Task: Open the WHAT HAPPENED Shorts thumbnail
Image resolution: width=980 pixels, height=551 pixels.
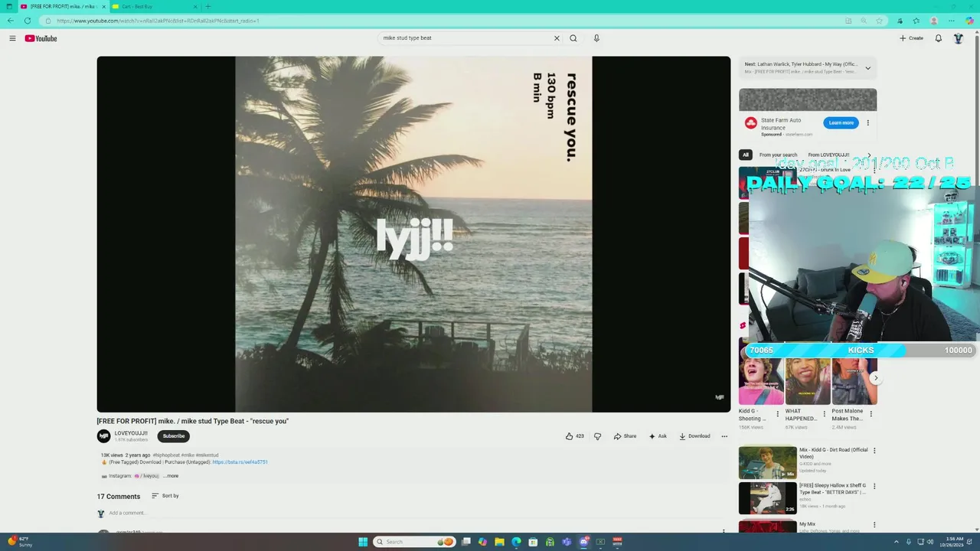Action: [808, 381]
